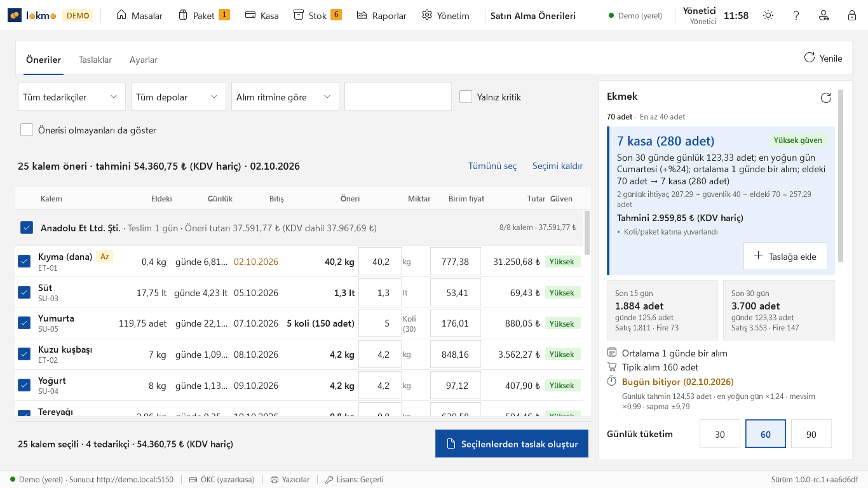Uncheck the Kuzu kuşbaşı row checkbox
Screen dimensions: 868x488
[24, 354]
